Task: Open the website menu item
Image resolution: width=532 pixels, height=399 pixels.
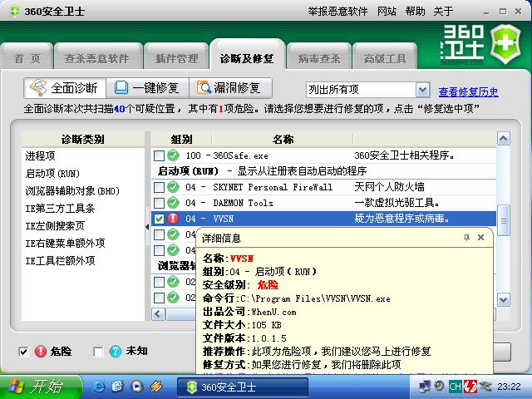Action: pos(387,11)
